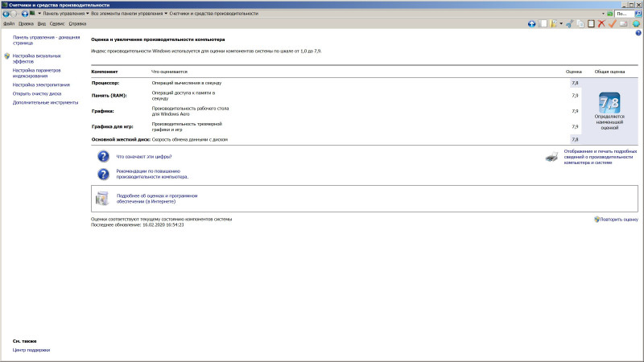Open dropdown arrow before 'Панель управления' breadcrumb
644x362 pixels.
(x=39, y=14)
